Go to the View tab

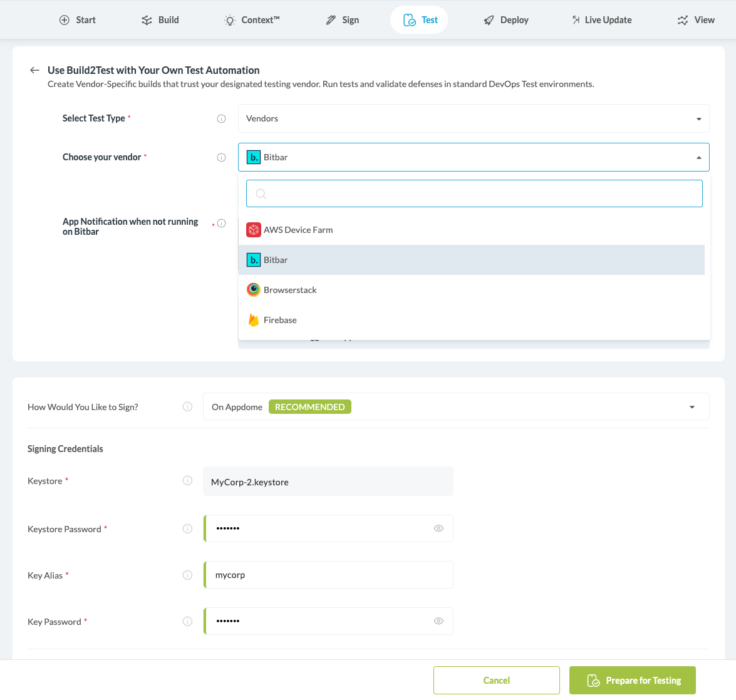(x=696, y=19)
